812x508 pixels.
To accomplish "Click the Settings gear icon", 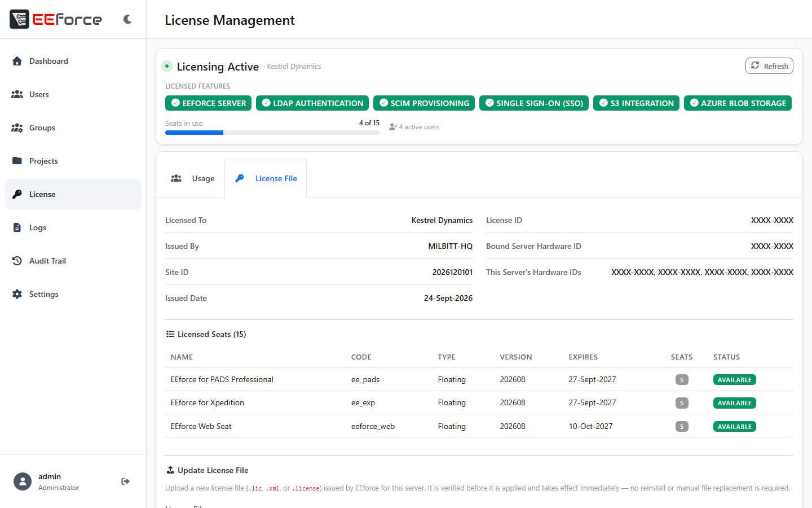I will [17, 294].
